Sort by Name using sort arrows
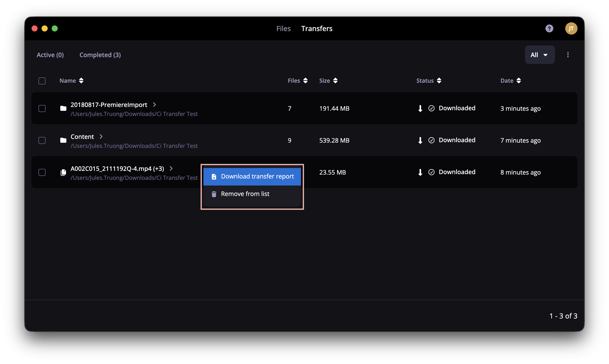This screenshot has width=609, height=364. point(81,81)
